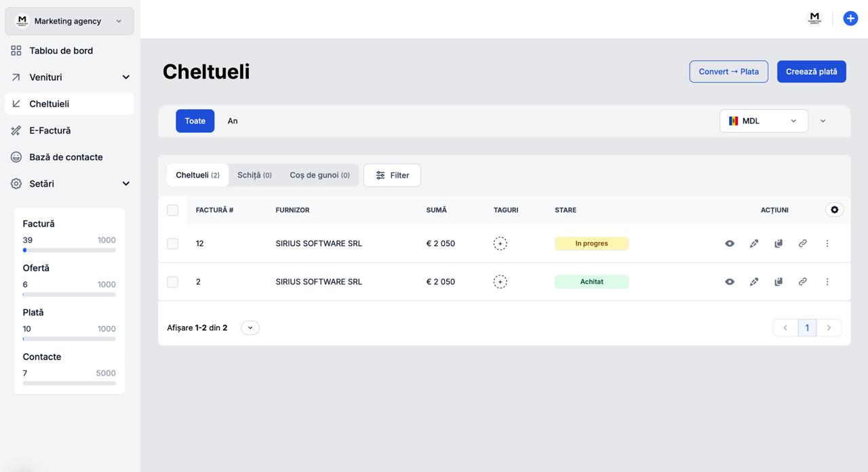Click the Factură usage progress bar
The image size is (868, 472).
pyautogui.click(x=69, y=250)
